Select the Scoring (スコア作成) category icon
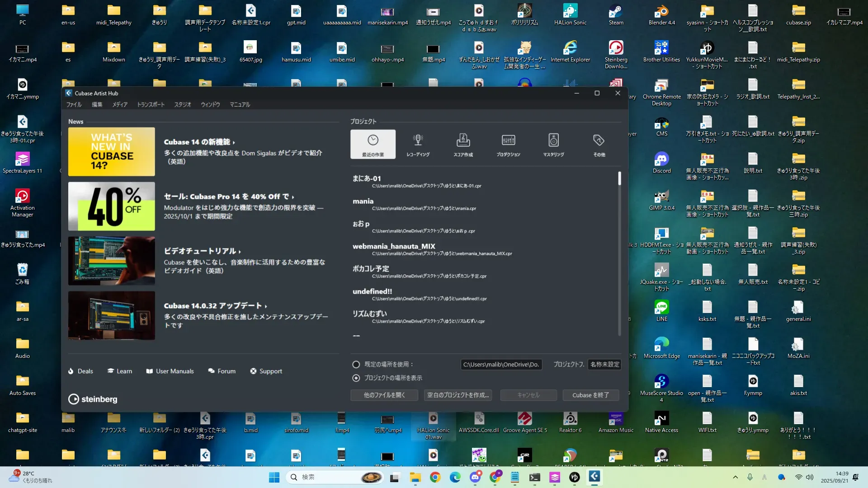Viewport: 868px width, 488px height. (x=463, y=141)
